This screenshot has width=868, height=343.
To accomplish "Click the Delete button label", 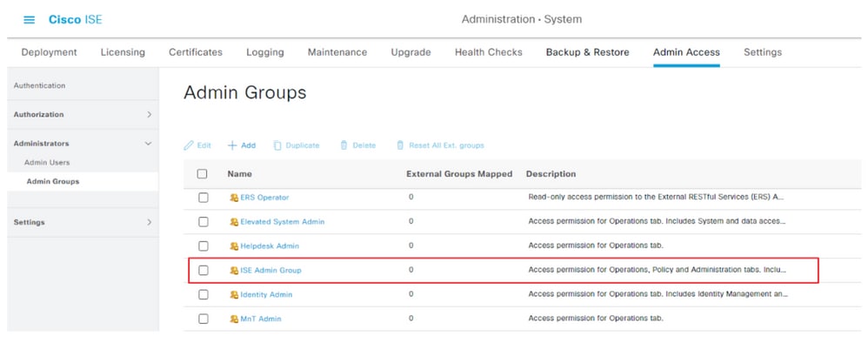I will point(364,145).
